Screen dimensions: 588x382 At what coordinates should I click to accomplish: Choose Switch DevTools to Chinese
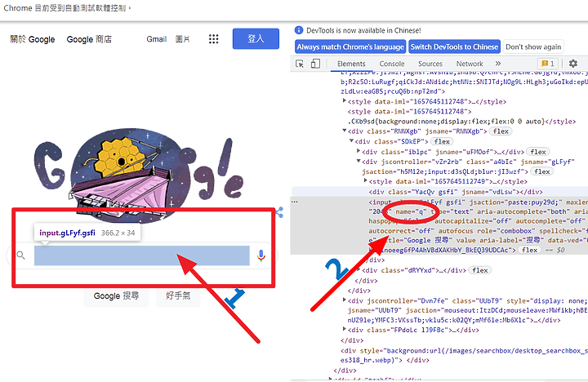pos(455,47)
